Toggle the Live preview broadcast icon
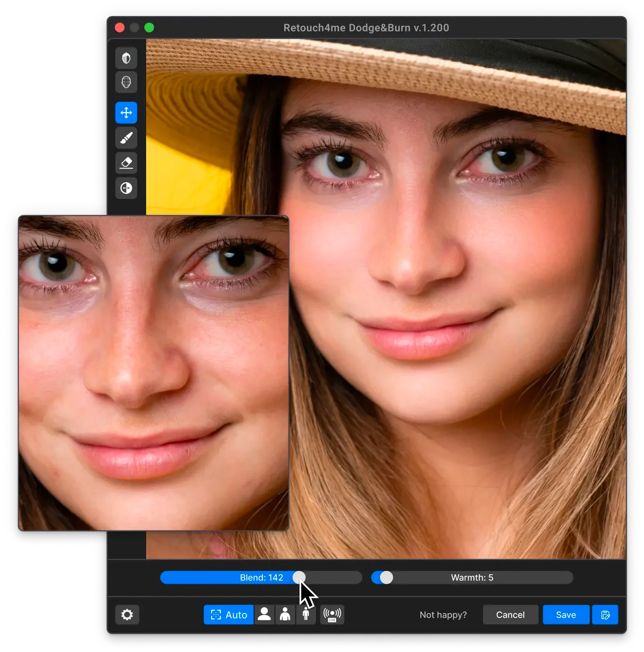The image size is (644, 652). point(332,615)
